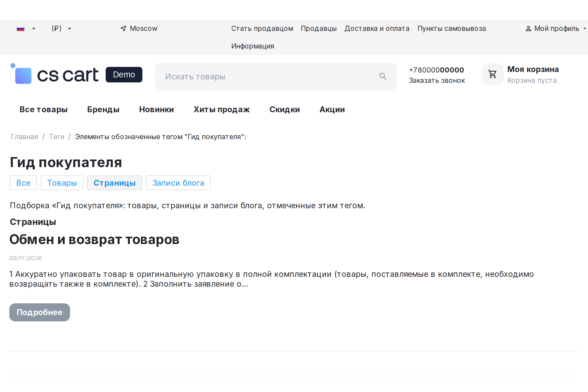Screen dimensions: 588x392
Task: Click the user profile icon
Action: pyautogui.click(x=528, y=28)
